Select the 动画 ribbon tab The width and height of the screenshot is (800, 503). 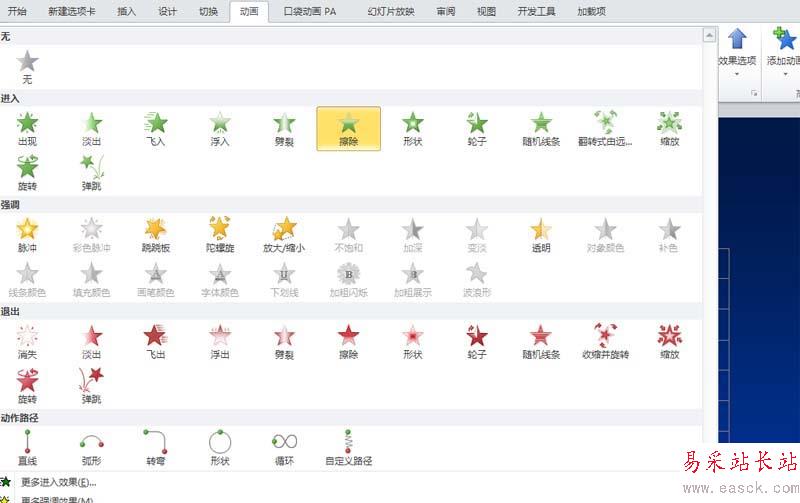click(249, 11)
